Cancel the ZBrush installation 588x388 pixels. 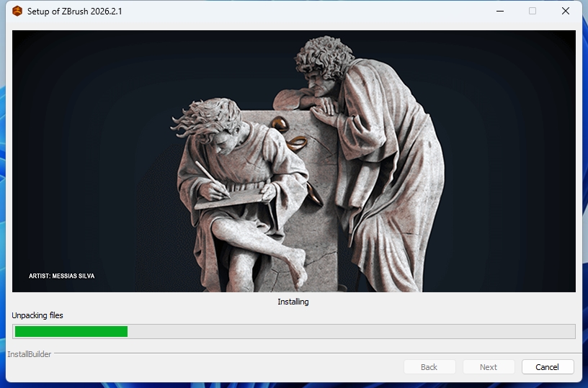548,367
